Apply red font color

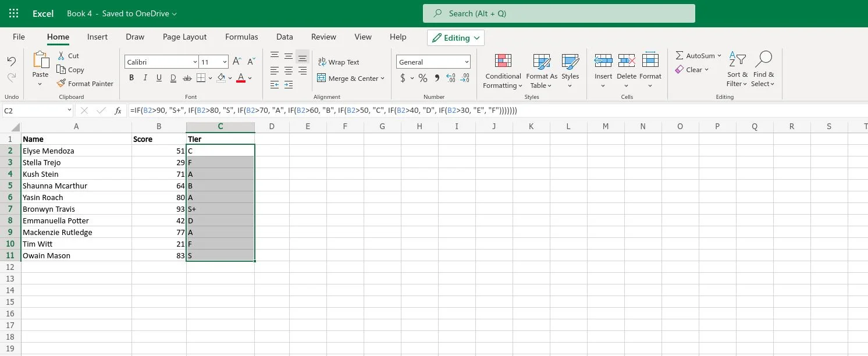241,78
